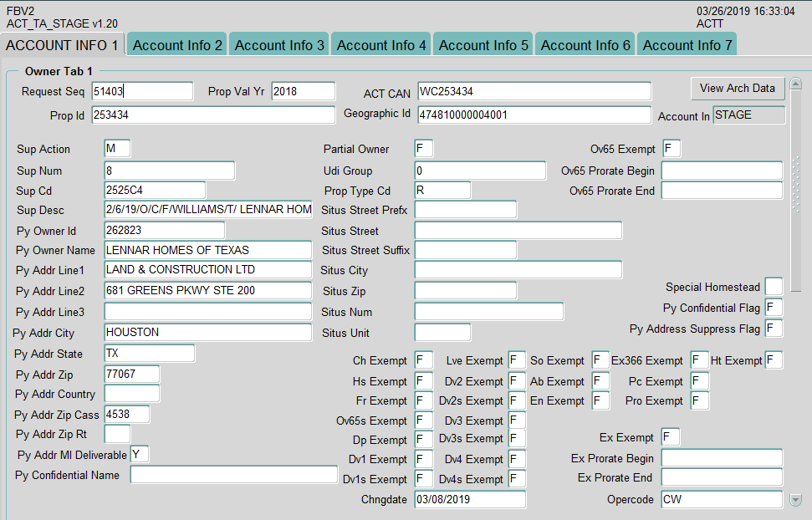
Task: Open the Account Info 3 tab
Action: [x=279, y=45]
